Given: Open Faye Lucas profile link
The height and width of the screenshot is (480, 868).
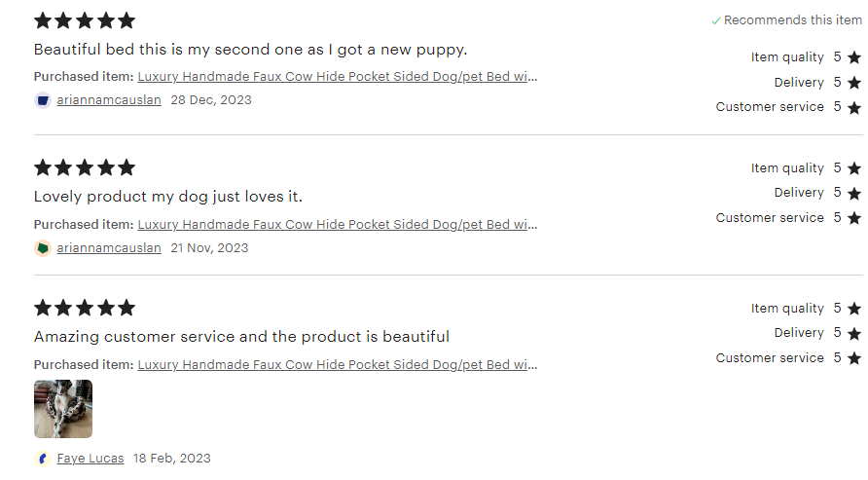Looking at the screenshot, I should 90,459.
